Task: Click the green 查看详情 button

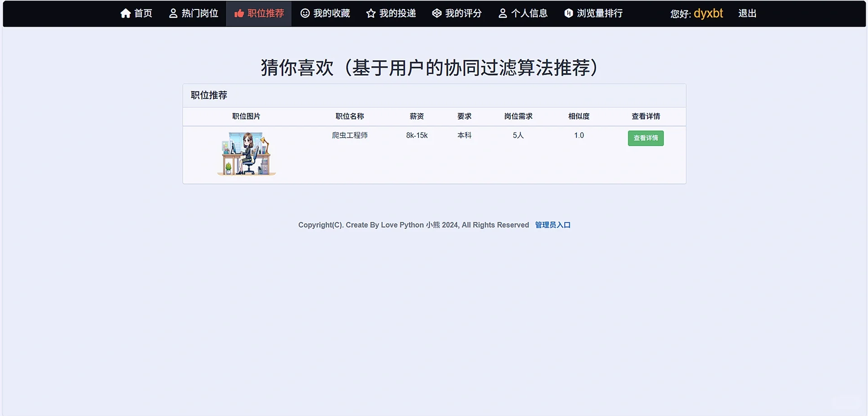Action: pyautogui.click(x=645, y=138)
